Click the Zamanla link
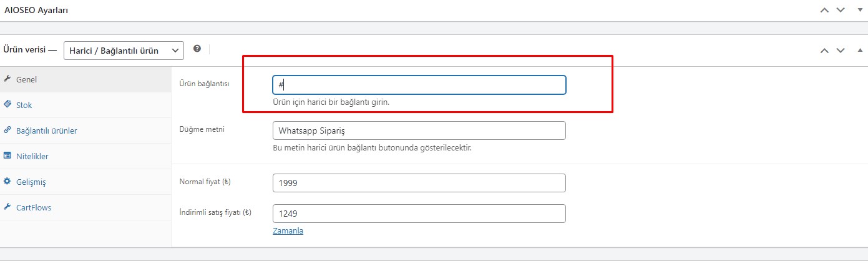Viewport: 868px width, 266px height. pyautogui.click(x=288, y=230)
